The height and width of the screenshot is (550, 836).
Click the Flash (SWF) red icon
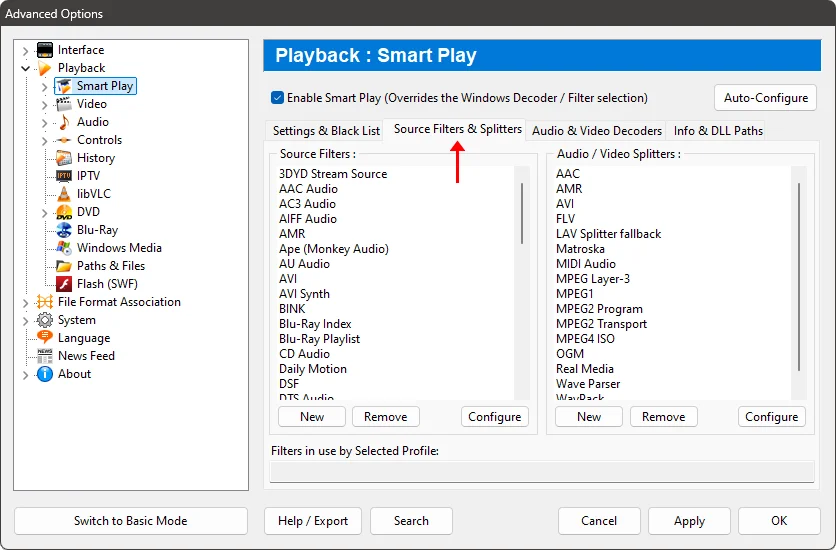[x=64, y=284]
